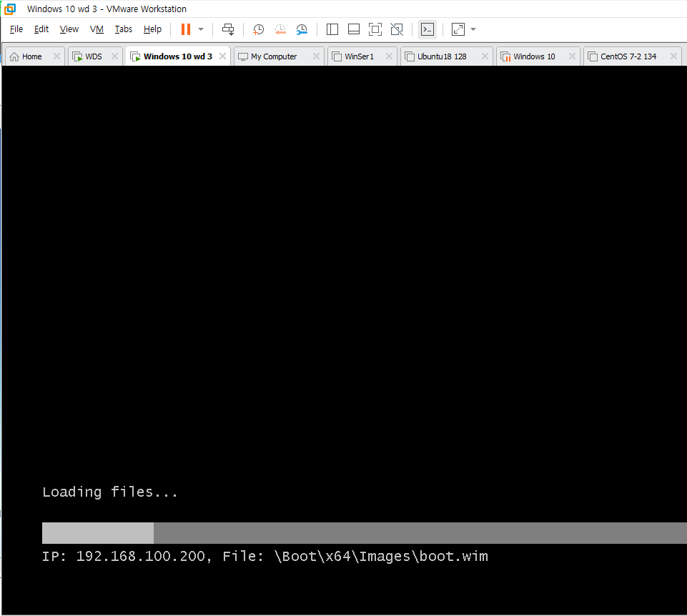The height and width of the screenshot is (616, 687).
Task: Close the Home tab
Action: point(56,56)
